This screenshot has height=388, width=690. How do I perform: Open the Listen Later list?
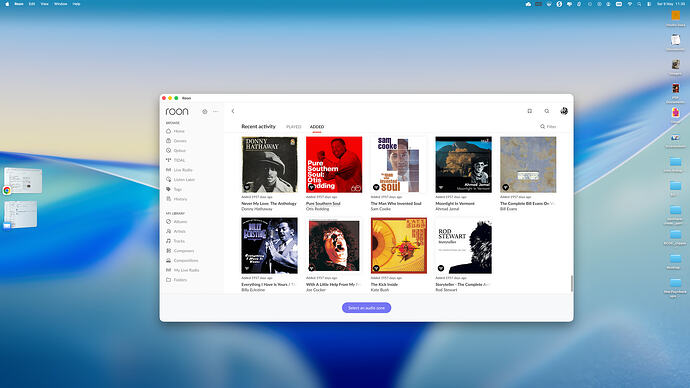[x=180, y=179]
